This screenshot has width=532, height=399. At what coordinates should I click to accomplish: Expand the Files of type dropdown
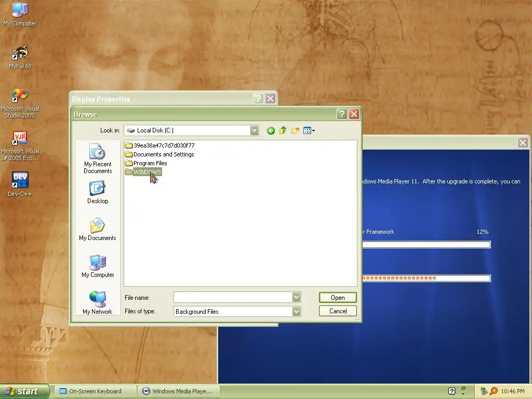tap(296, 311)
